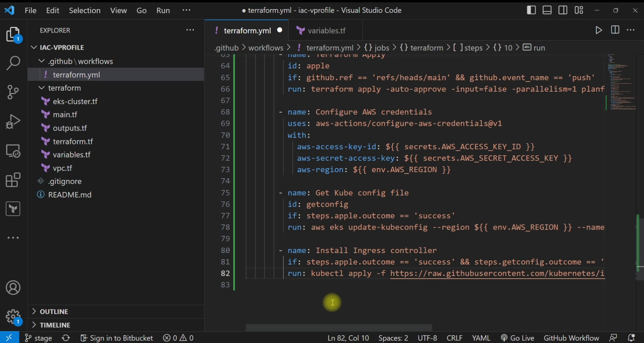
Task: Open Source Control view icon
Action: click(x=13, y=92)
